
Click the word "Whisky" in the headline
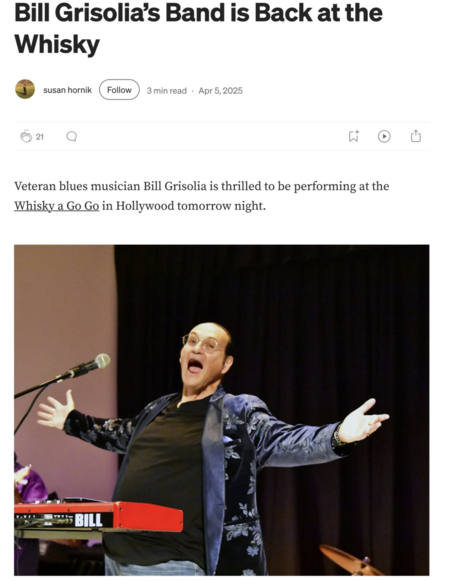57,44
